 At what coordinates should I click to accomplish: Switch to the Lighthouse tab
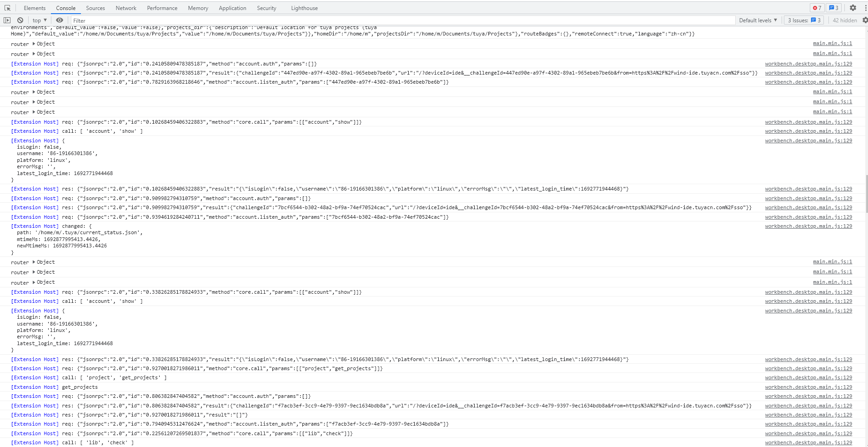(x=304, y=8)
